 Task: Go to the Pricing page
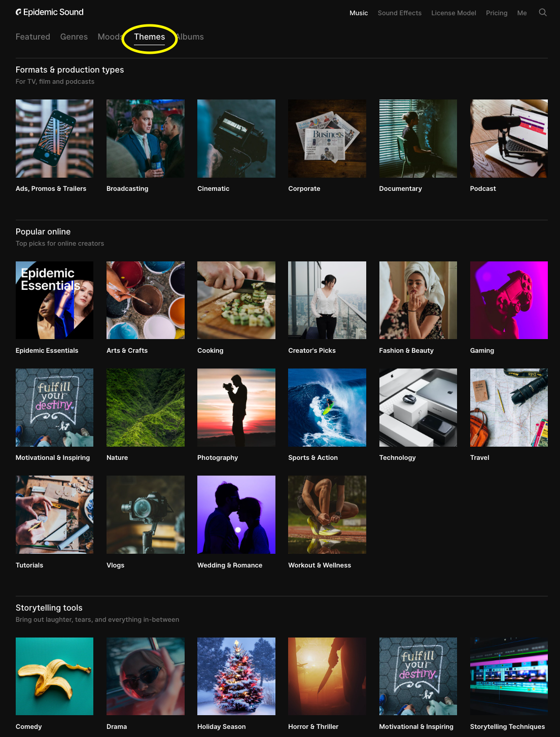tap(496, 13)
